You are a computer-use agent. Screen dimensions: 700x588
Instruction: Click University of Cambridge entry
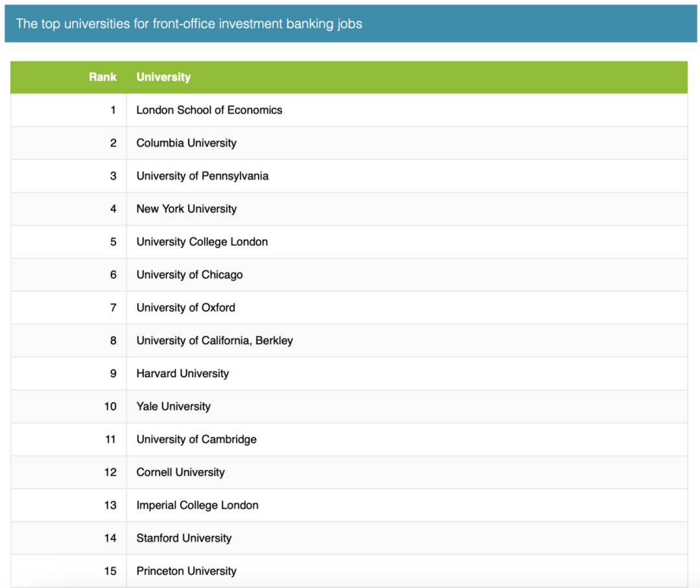pyautogui.click(x=196, y=440)
